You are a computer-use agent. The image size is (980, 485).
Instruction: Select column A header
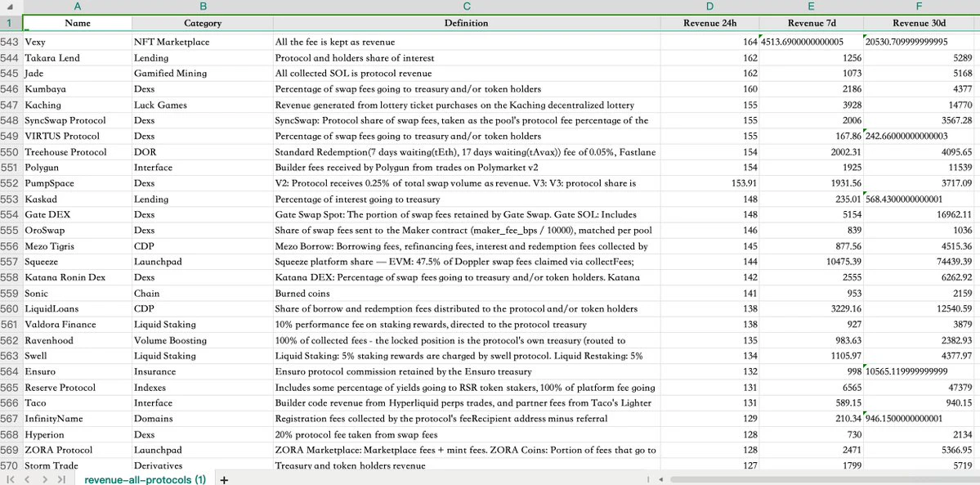coord(78,7)
